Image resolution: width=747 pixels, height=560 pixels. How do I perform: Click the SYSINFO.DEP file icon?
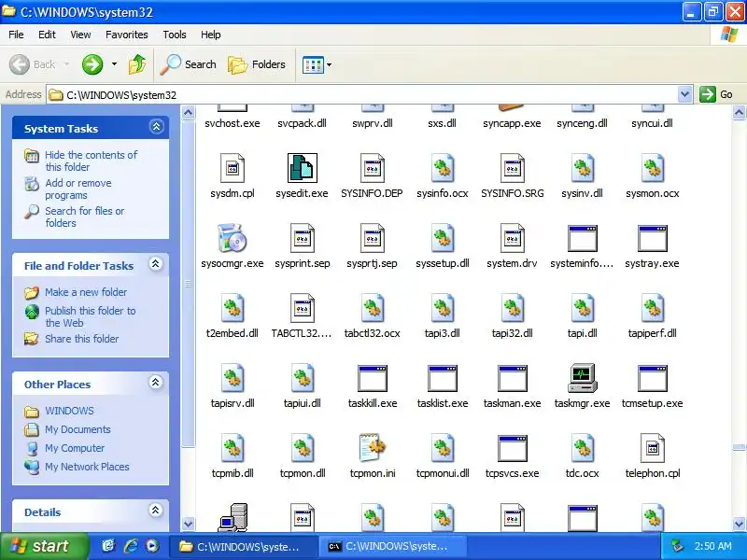pyautogui.click(x=372, y=168)
